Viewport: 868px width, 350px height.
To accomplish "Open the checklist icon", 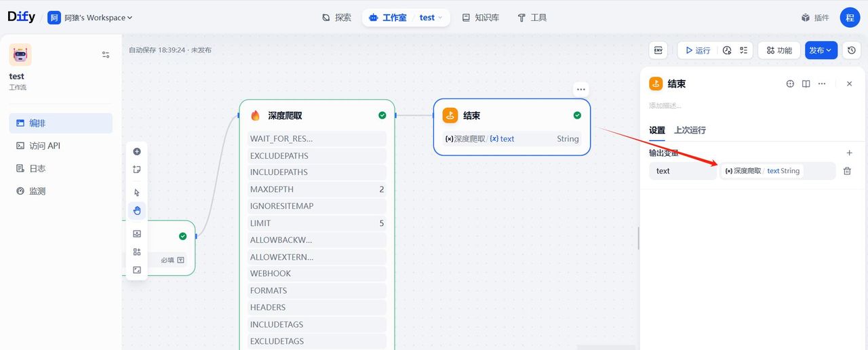I will [x=744, y=50].
